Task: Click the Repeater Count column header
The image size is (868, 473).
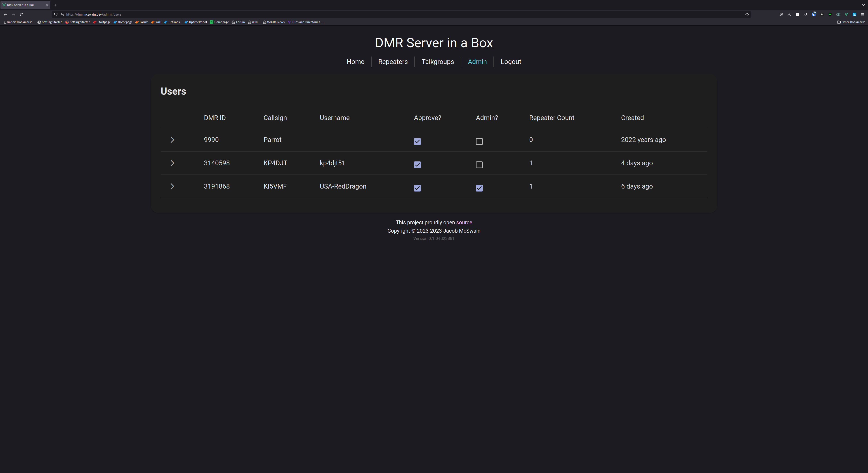Action: click(552, 118)
